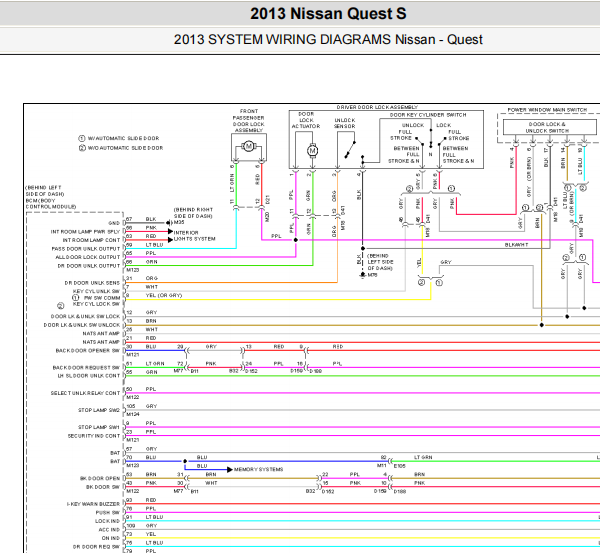This screenshot has width=600, height=553.
Task: Click the "DRIVER DOOR LOCK ASSEMBLY" heading
Action: pos(377,107)
